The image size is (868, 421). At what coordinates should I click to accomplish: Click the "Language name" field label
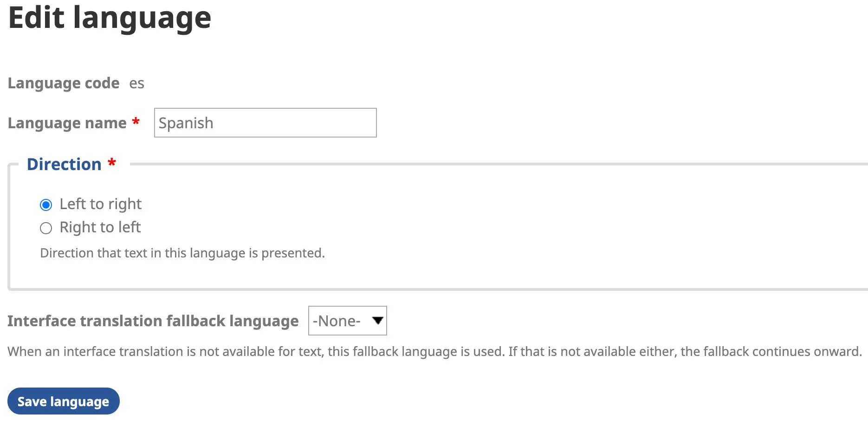[x=67, y=123]
